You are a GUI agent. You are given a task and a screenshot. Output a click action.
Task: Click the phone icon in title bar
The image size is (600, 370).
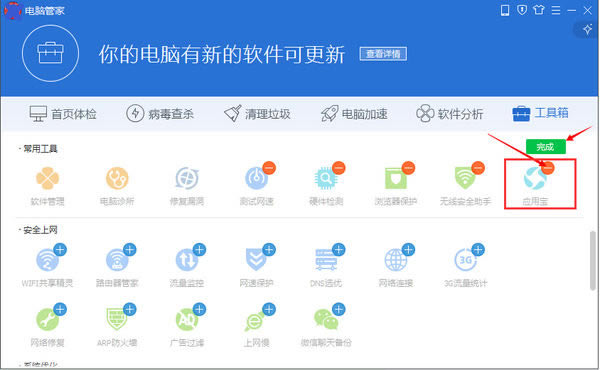(x=505, y=10)
